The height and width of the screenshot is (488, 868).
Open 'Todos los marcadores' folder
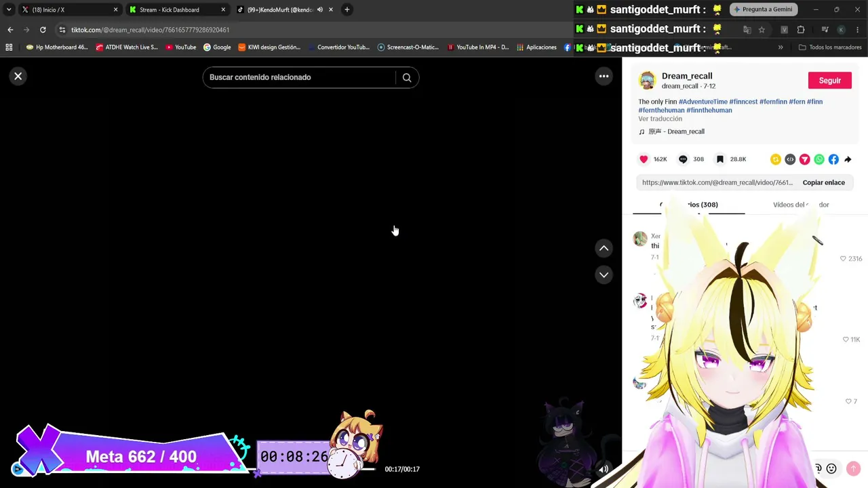[830, 47]
